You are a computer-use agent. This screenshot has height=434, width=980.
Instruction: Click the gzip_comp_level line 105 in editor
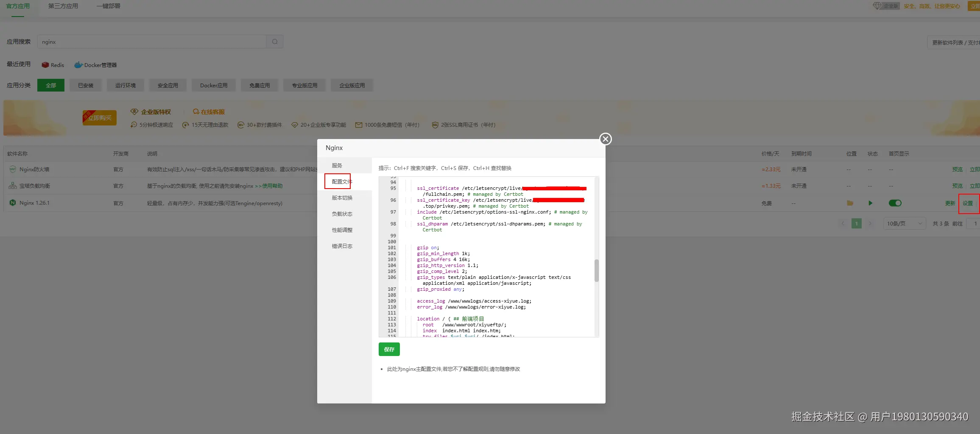[x=442, y=271]
